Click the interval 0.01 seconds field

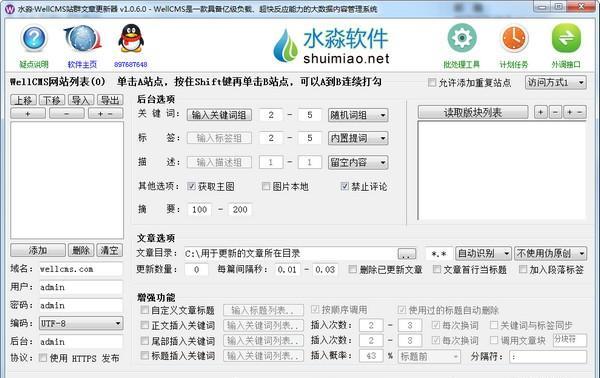[x=287, y=270]
